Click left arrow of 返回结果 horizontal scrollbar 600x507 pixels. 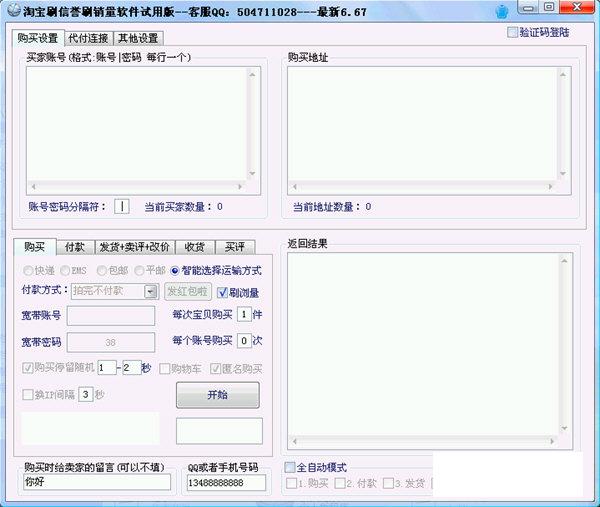click(295, 441)
